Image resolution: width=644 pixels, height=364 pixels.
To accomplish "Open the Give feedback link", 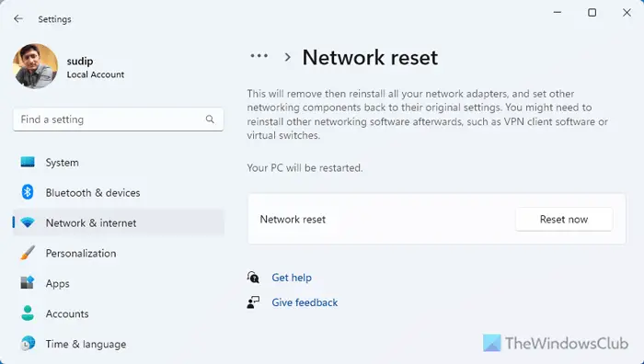I will click(305, 302).
